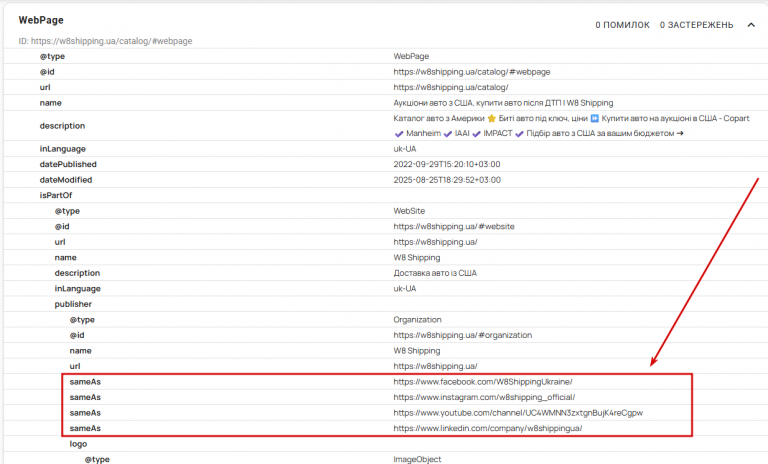Click the 'WebPage' value of the top @type row
This screenshot has height=464, width=768.
(411, 56)
